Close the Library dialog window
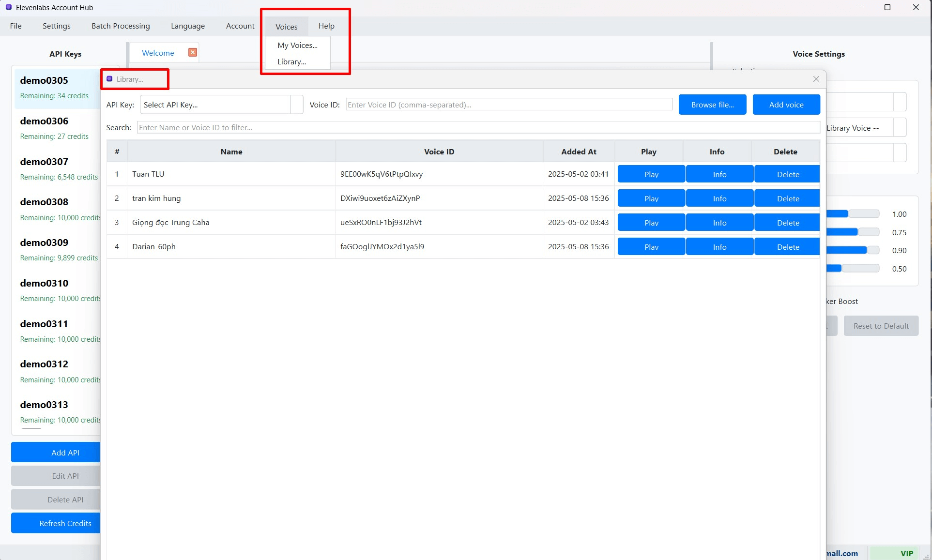Viewport: 932px width, 560px height. (816, 79)
